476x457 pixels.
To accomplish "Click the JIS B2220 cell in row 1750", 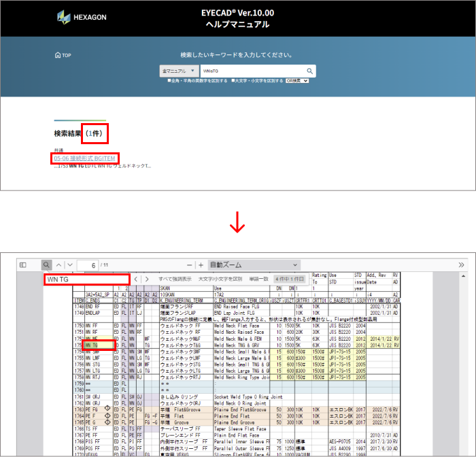I will pos(340,326).
